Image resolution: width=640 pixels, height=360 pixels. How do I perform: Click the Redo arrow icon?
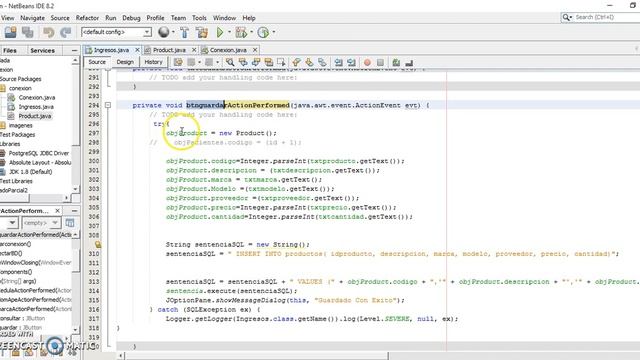(x=65, y=32)
